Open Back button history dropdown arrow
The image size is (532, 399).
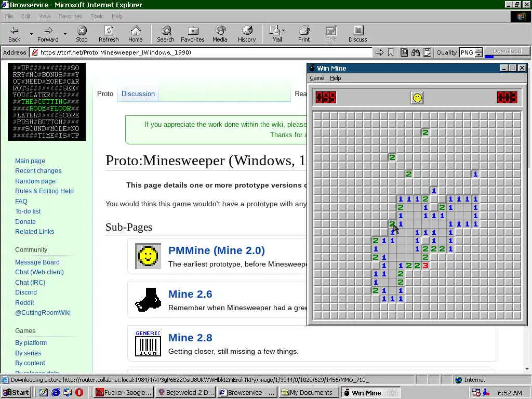(x=31, y=34)
